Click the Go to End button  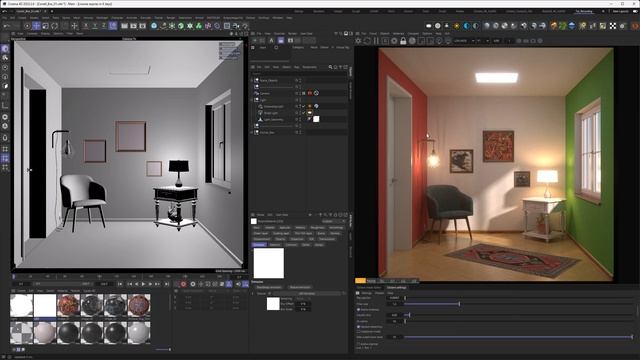pyautogui.click(x=167, y=284)
